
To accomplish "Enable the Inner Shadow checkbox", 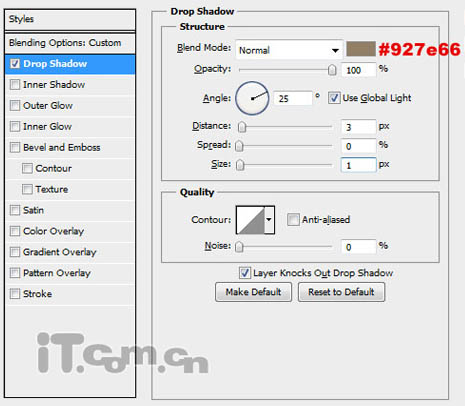I will point(15,84).
